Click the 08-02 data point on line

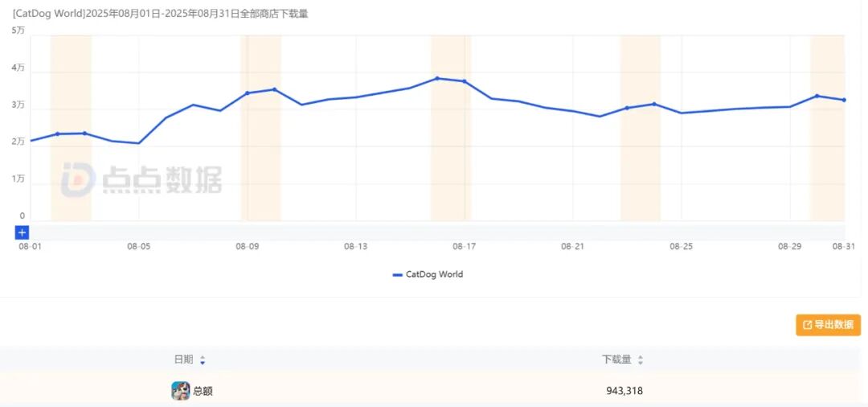(x=58, y=134)
